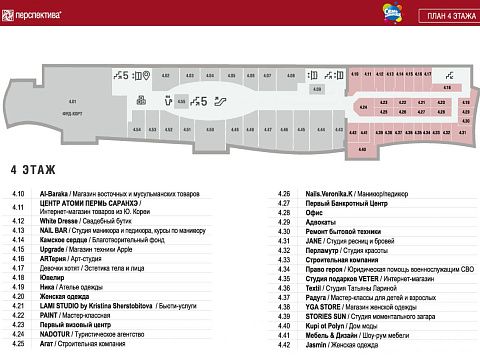Image resolution: width=480 pixels, height=360 pixels.
Task: Click the Jasmin listing row 4.42
Action: [x=372, y=345]
